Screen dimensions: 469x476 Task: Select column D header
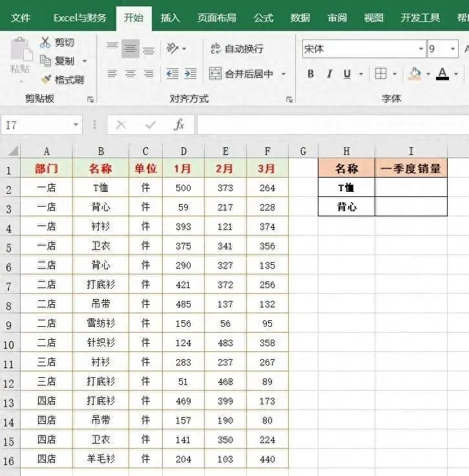pos(183,151)
